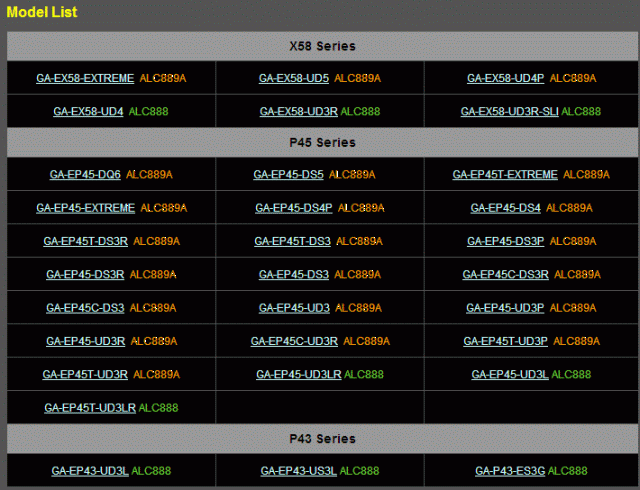Select the GA-EP45-DS5 link
The width and height of the screenshot is (640, 490).
click(289, 175)
